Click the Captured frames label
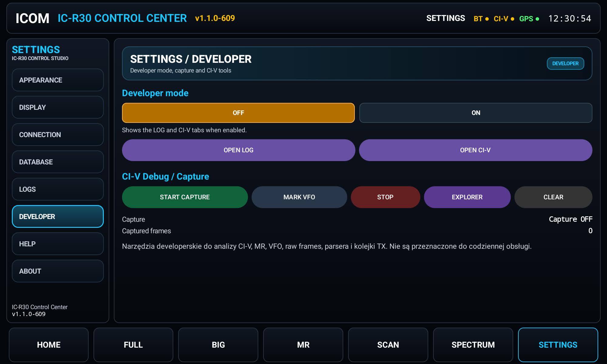This screenshot has width=607, height=364. point(146,231)
